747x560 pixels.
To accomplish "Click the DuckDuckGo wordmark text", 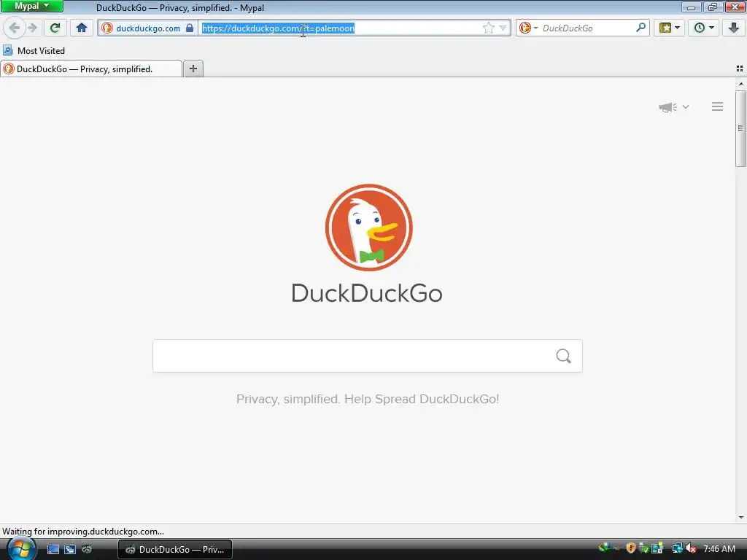I will point(367,293).
